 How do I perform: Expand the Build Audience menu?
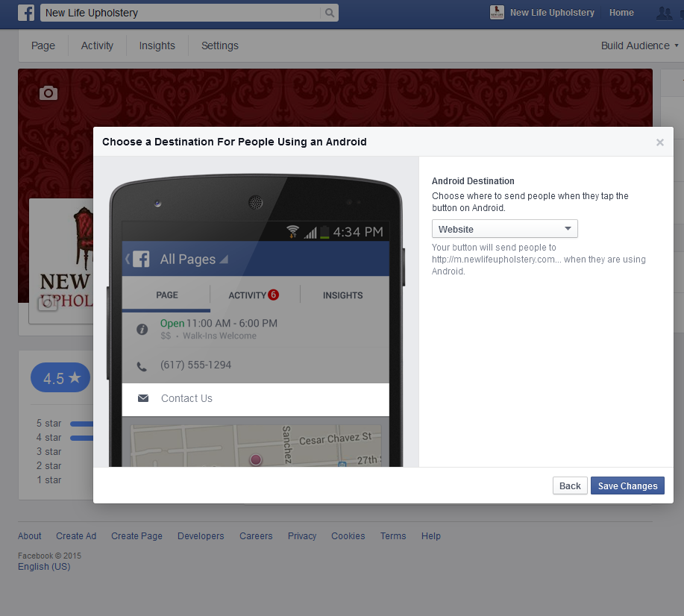coord(639,45)
